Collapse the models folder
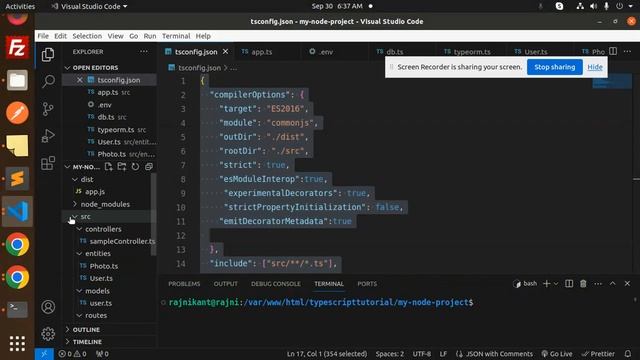 pos(79,291)
